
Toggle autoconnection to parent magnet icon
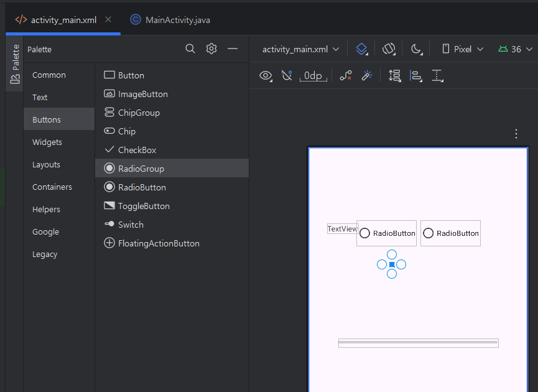point(287,75)
